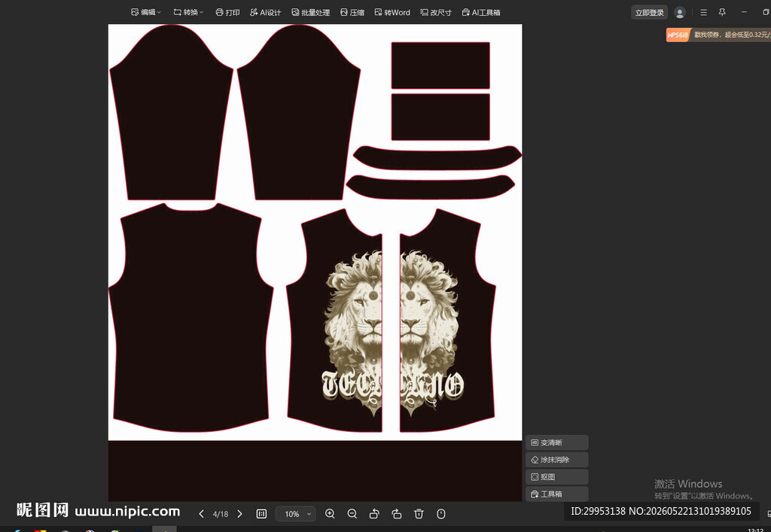This screenshot has width=771, height=532.
Task: Open the 改尺寸 (resize) tool
Action: click(x=436, y=12)
